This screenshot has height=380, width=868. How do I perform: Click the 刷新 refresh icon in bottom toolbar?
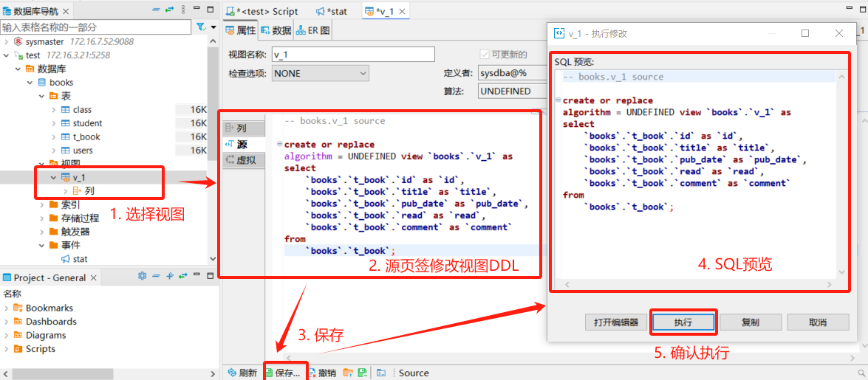[x=232, y=373]
